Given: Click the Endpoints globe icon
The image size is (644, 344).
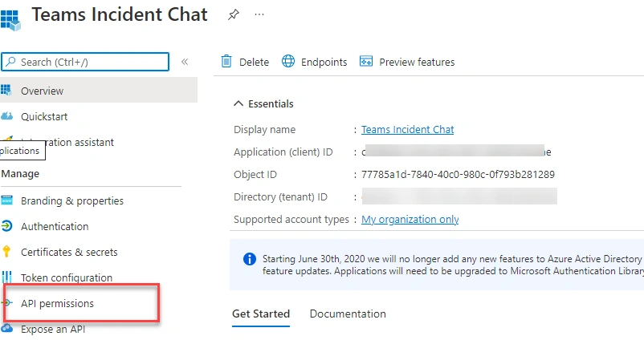Looking at the screenshot, I should point(288,61).
